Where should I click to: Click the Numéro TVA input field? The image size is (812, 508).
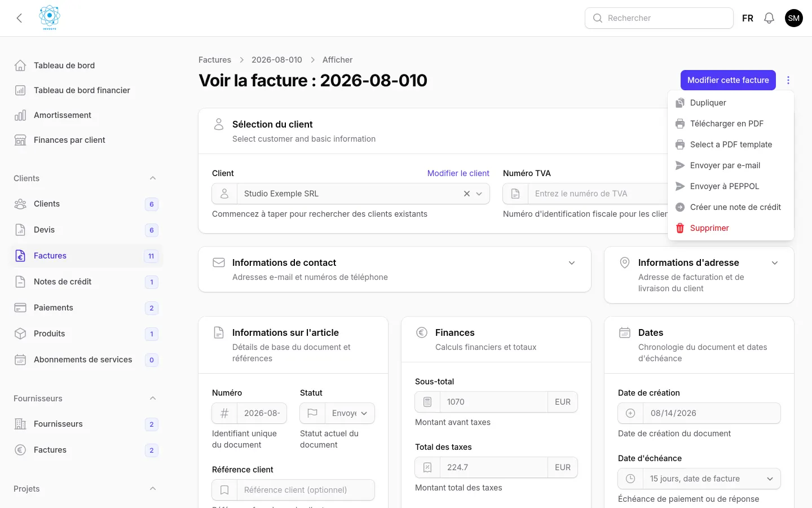pos(598,194)
